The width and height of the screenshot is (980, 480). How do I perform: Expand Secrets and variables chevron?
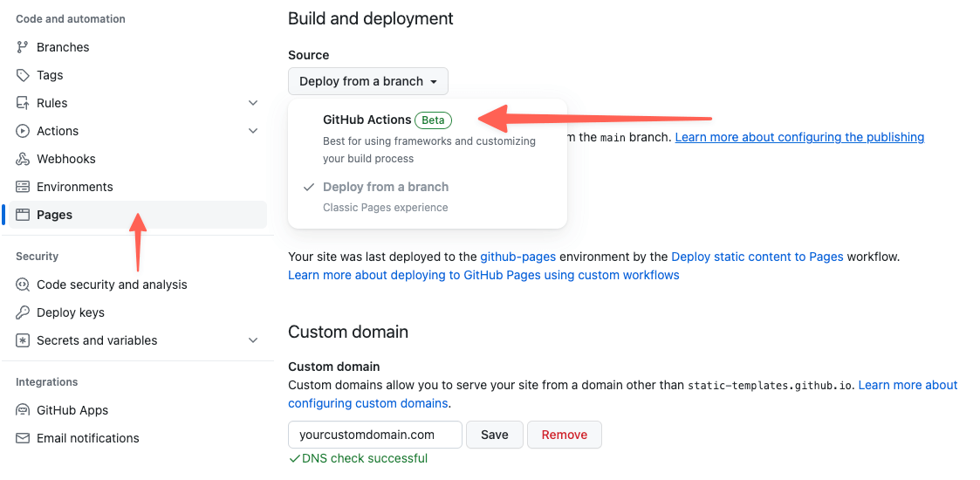point(253,340)
